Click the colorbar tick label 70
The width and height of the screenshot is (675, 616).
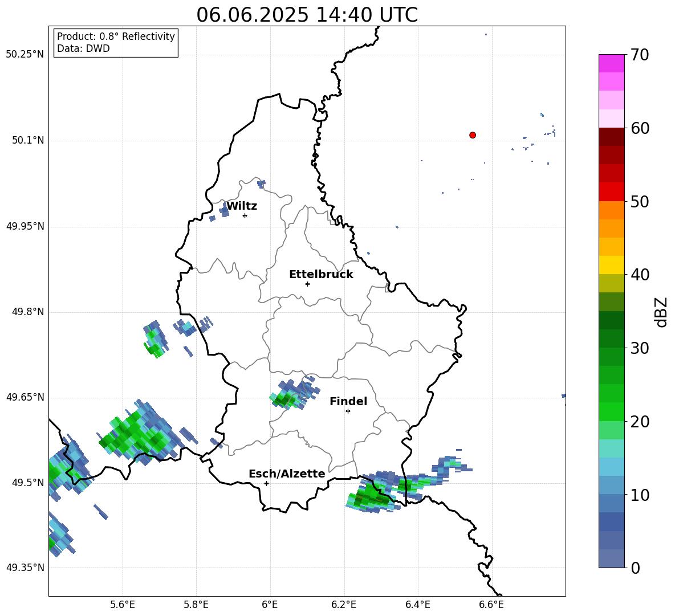point(640,55)
